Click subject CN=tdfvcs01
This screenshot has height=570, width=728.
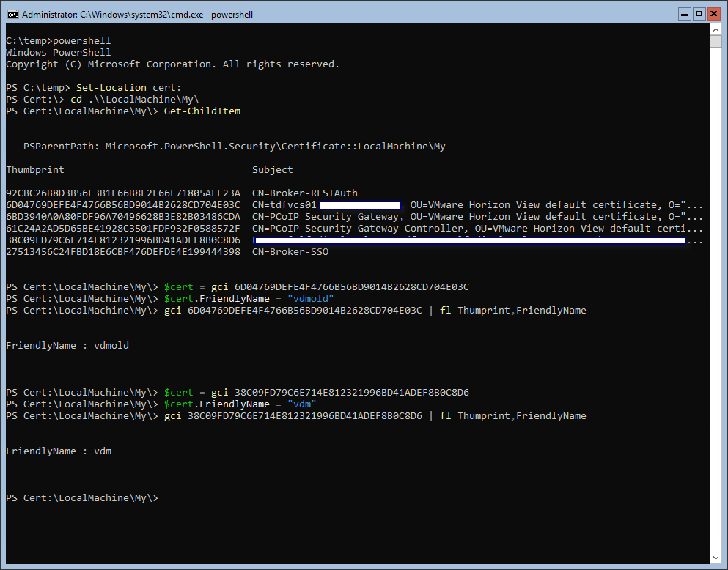coord(284,205)
